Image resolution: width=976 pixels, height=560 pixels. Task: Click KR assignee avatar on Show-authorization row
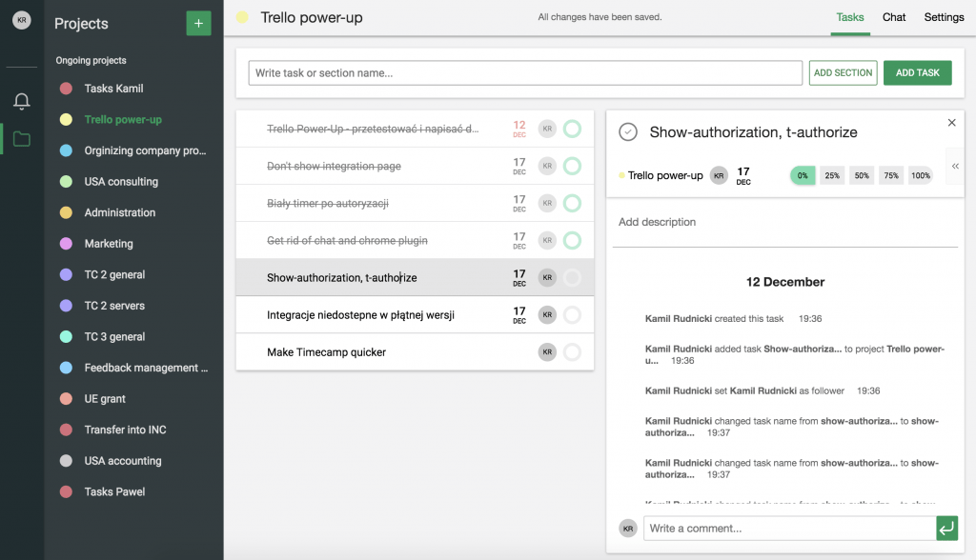point(547,277)
